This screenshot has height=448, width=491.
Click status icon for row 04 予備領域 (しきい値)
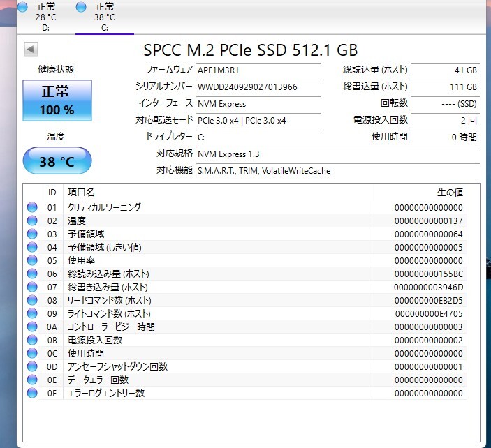(32, 247)
